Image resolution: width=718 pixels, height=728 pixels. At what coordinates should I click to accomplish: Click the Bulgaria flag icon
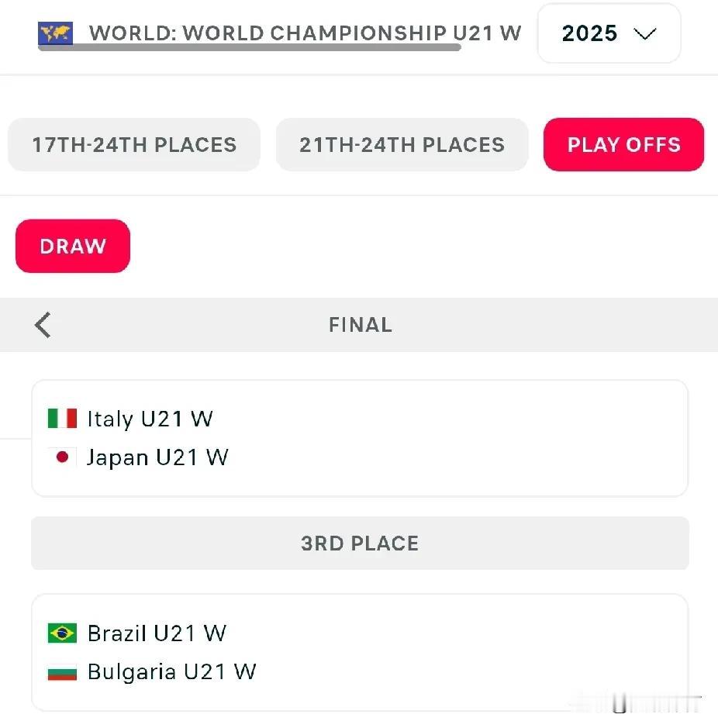pos(62,671)
